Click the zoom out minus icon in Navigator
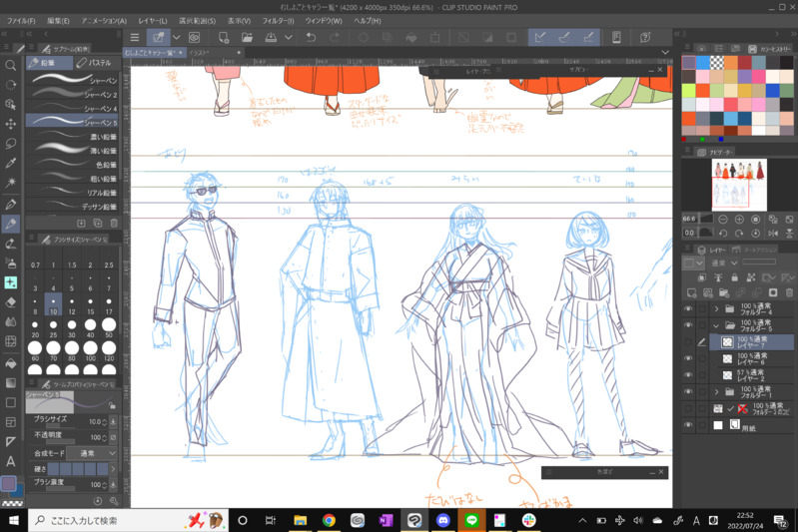The height and width of the screenshot is (532, 798). (723, 220)
